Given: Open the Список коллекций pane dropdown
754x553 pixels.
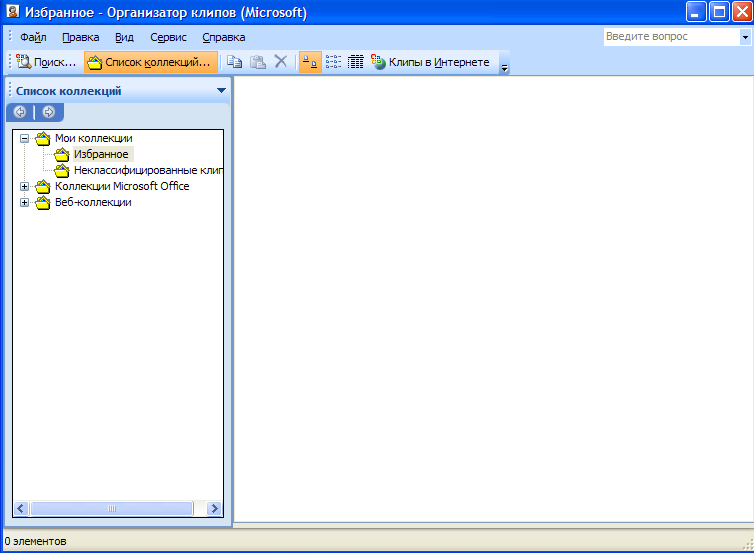Looking at the screenshot, I should click(x=221, y=90).
